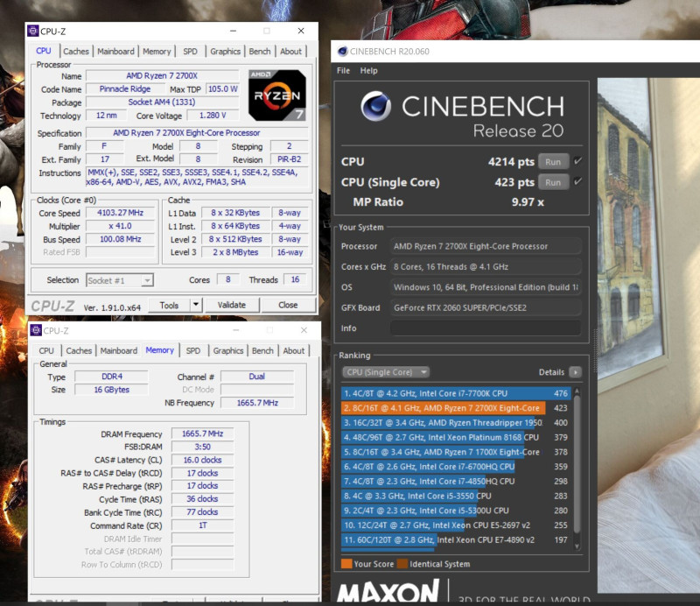This screenshot has height=606, width=700.
Task: Click the Core Speed value 4103.27 MHz
Action: pos(121,213)
